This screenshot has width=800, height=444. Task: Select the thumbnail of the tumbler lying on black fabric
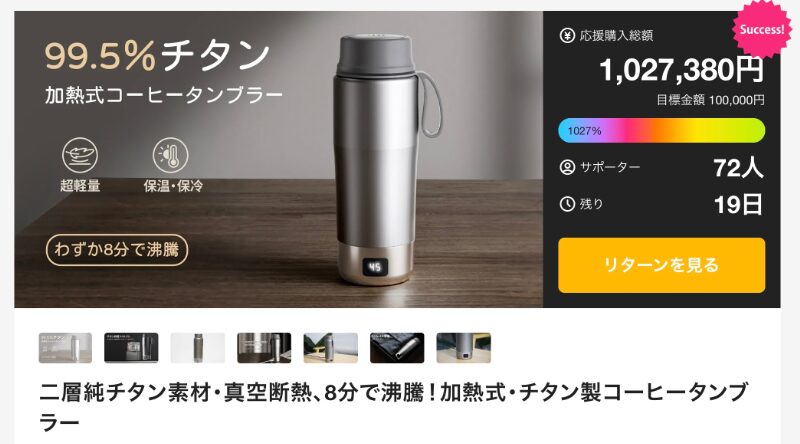point(397,348)
